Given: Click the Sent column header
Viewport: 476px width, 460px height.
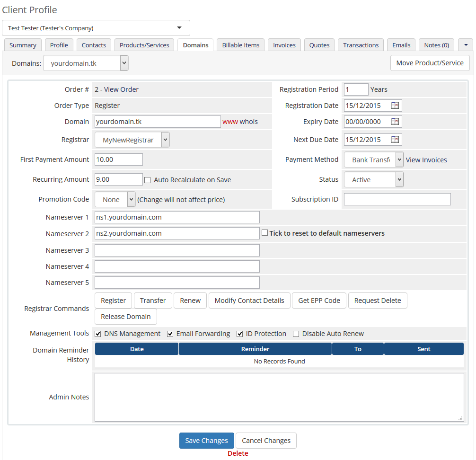Looking at the screenshot, I should coord(424,349).
